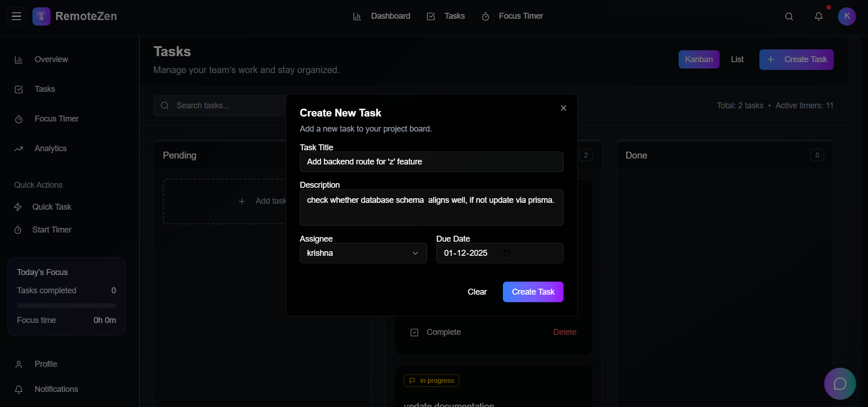This screenshot has height=407, width=868.
Task: Click the Assignee dropdown chevron arrow
Action: click(x=415, y=253)
